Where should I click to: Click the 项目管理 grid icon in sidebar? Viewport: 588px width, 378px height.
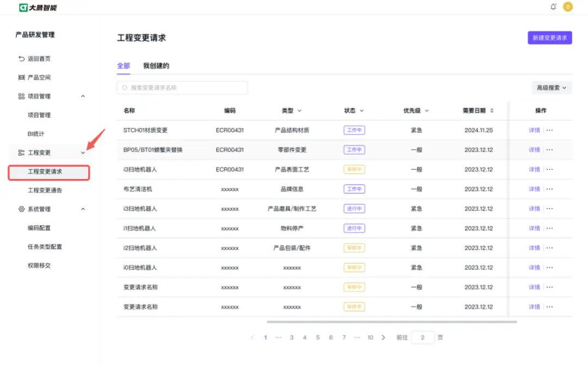tap(22, 96)
